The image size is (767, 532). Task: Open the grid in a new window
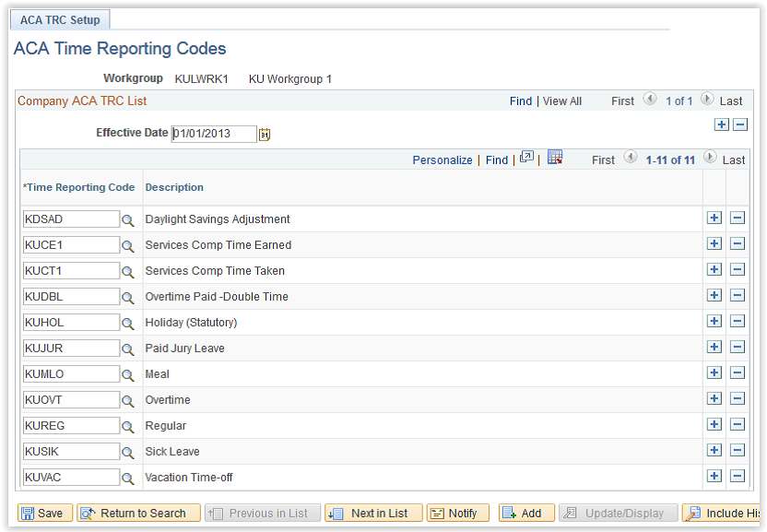point(525,159)
